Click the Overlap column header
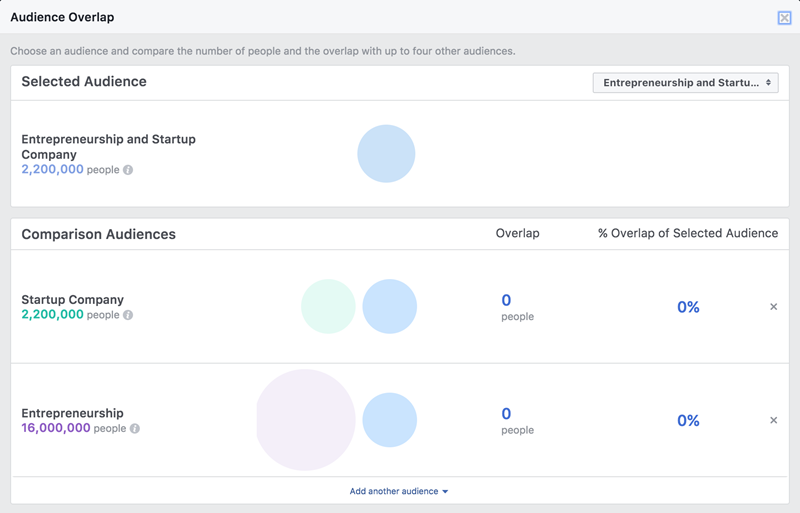800x513 pixels. (517, 233)
